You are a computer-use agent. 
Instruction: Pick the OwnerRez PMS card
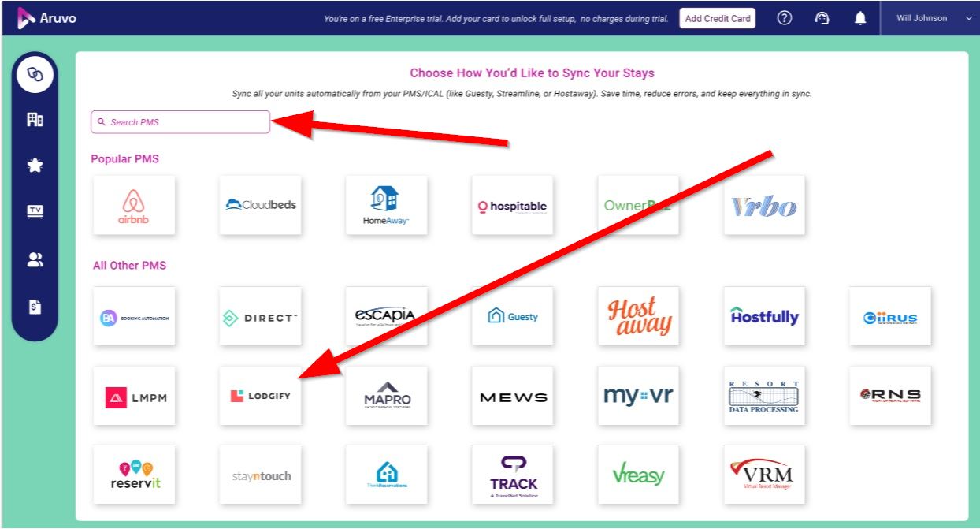click(638, 205)
